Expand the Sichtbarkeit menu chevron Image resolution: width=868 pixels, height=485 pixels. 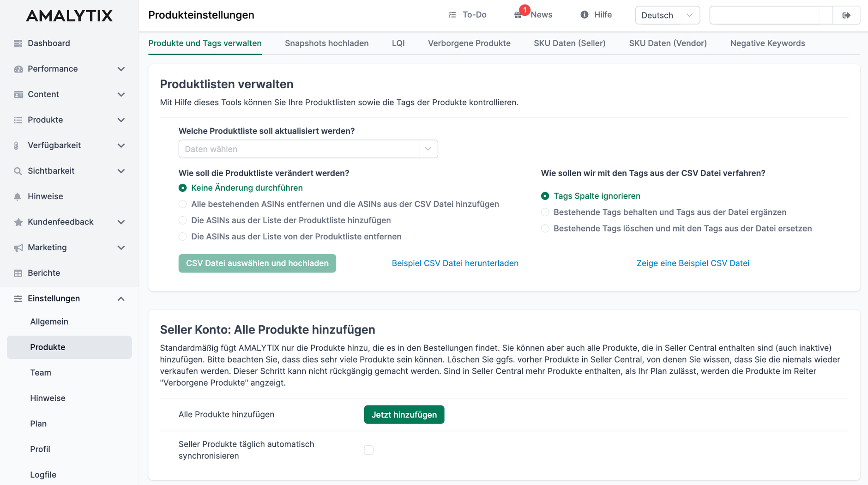click(x=121, y=171)
